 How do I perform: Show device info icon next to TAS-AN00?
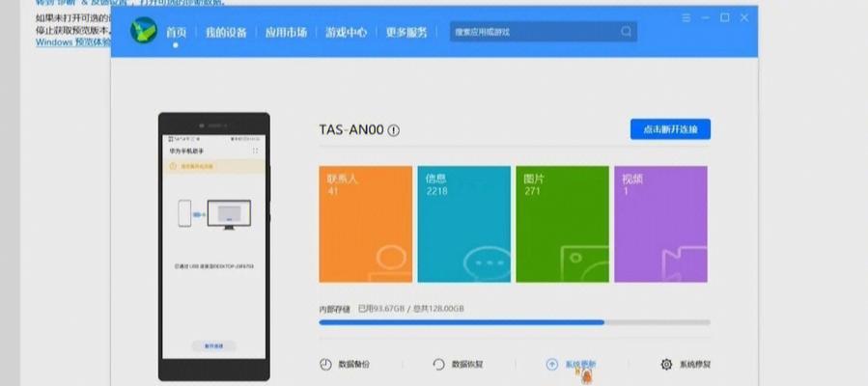coord(394,130)
